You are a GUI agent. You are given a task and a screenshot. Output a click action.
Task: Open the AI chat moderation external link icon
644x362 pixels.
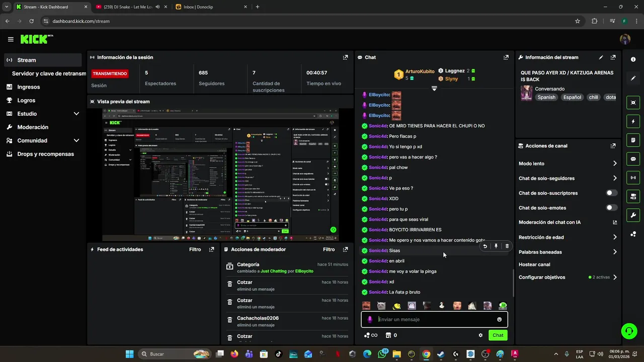615,222
